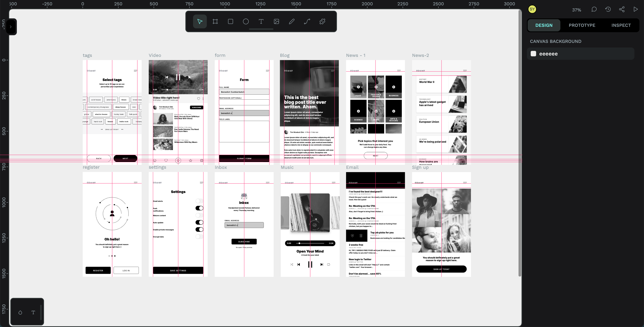Select the Board tool
This screenshot has height=327, width=644.
215,21
